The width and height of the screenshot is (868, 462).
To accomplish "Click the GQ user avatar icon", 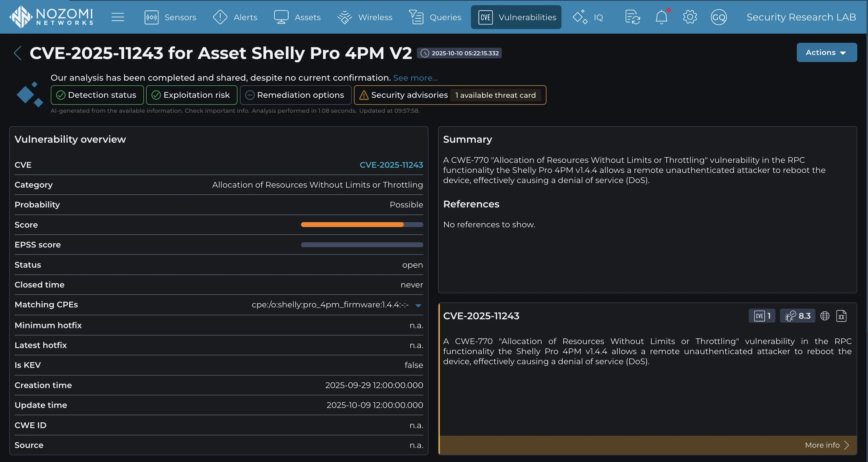I will click(718, 17).
